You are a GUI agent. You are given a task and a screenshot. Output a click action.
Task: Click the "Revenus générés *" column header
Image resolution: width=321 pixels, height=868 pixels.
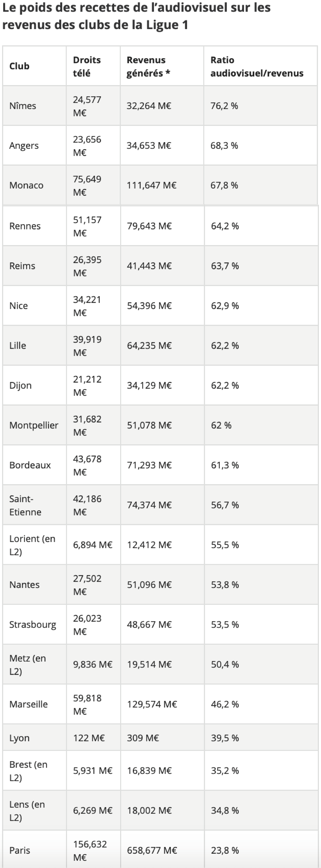(x=148, y=66)
